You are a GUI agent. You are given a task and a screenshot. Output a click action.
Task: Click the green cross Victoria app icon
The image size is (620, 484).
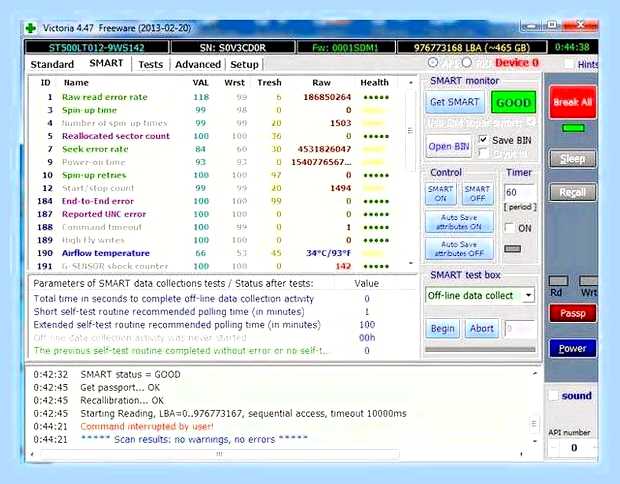click(x=31, y=28)
